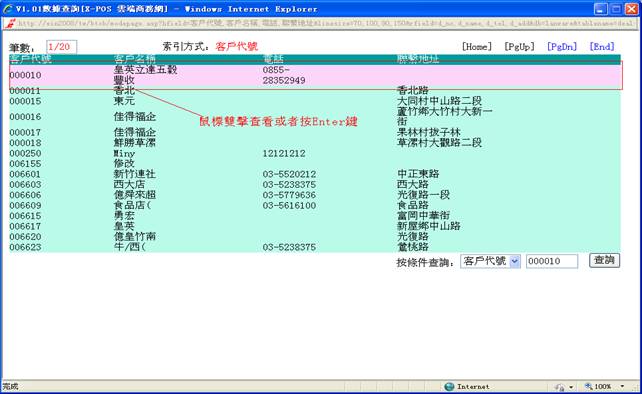Select customer code 000015
Screen dimensions: 642x394
25,101
